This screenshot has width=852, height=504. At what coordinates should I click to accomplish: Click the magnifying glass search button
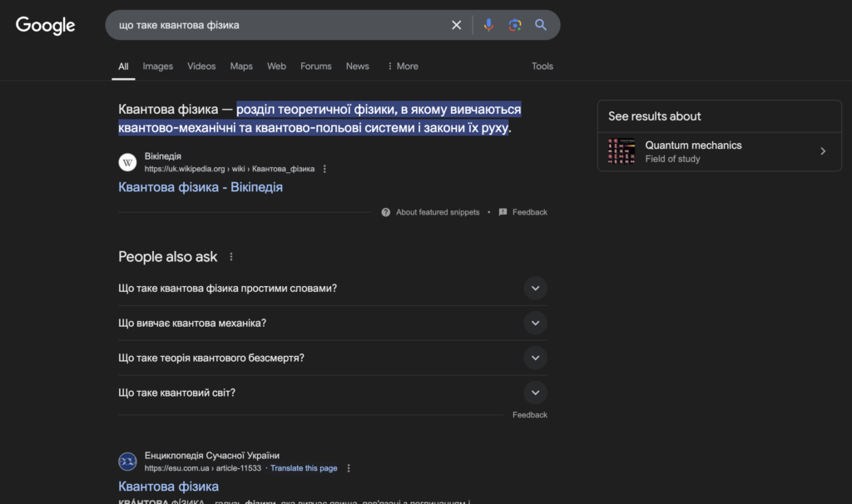[541, 25]
